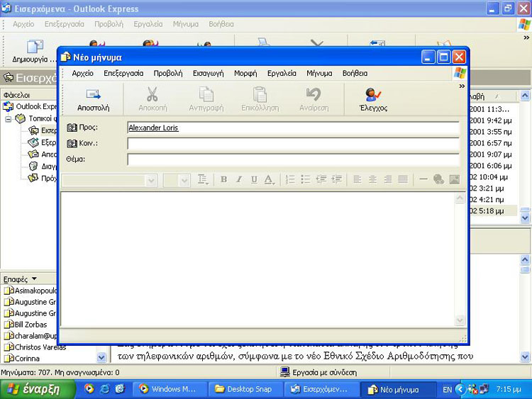Click the paragraph style icon

203,179
